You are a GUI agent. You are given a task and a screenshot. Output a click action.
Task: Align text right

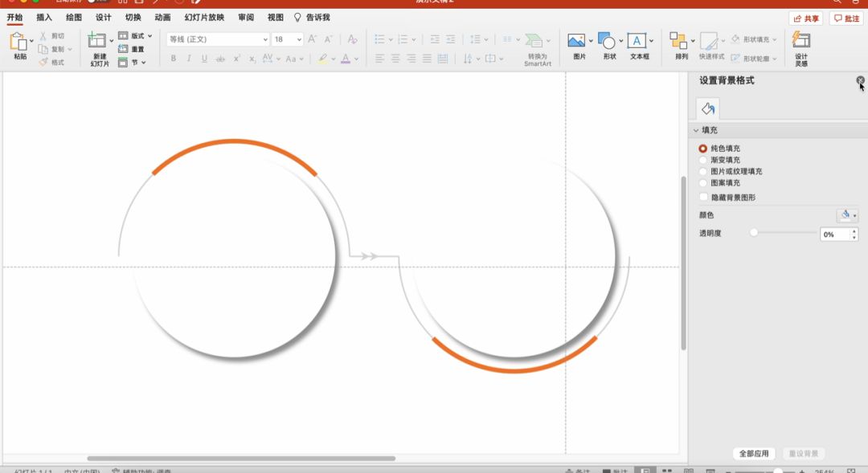pyautogui.click(x=411, y=58)
